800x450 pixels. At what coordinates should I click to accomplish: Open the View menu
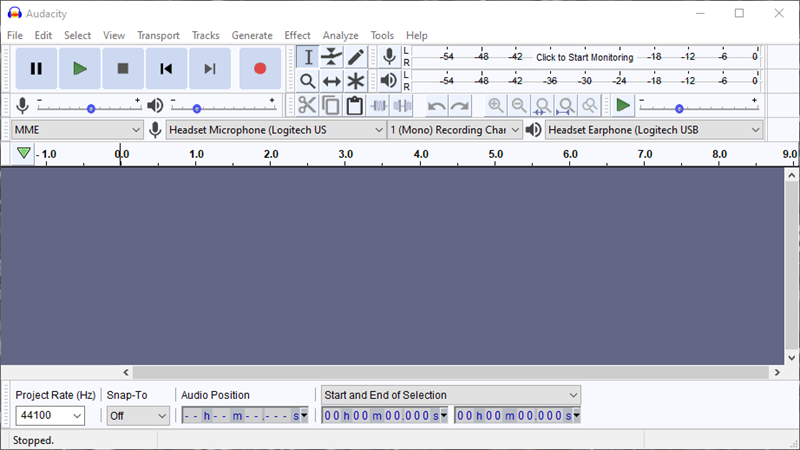[x=114, y=36]
